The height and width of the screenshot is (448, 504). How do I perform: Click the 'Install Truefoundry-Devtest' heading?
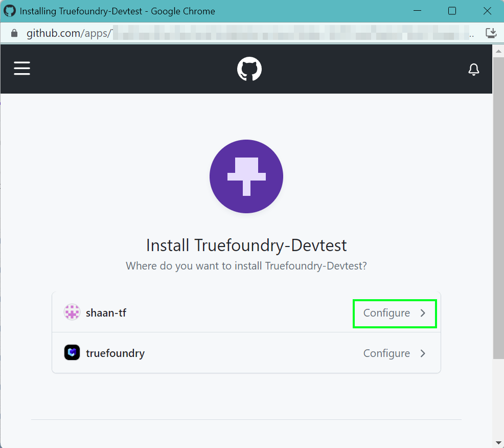tap(246, 245)
